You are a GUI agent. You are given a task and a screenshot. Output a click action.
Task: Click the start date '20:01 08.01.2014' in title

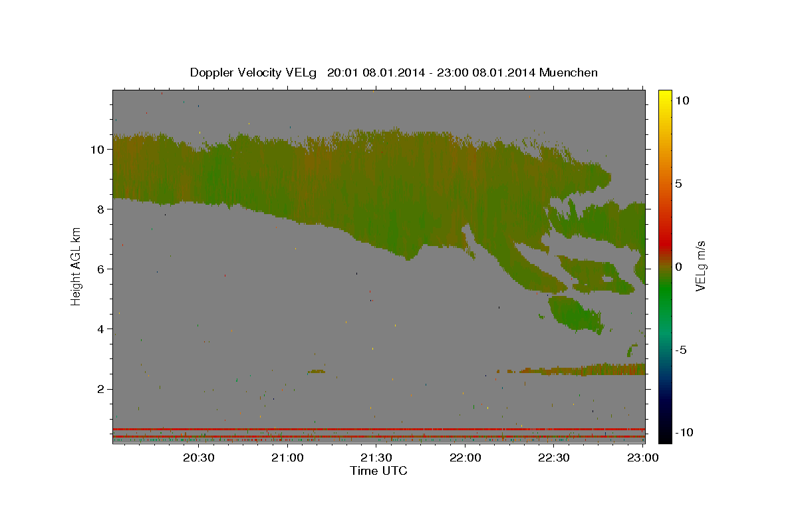(375, 72)
